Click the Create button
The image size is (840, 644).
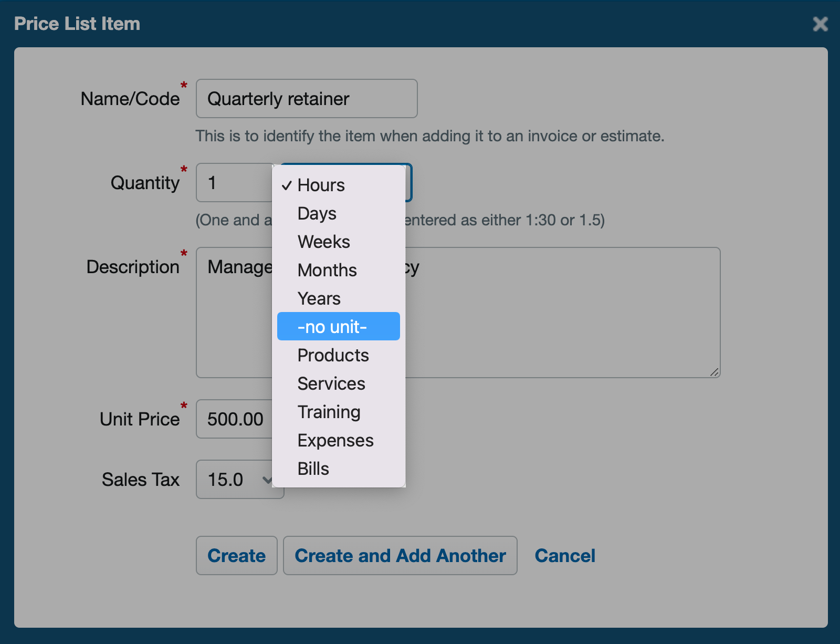(236, 555)
